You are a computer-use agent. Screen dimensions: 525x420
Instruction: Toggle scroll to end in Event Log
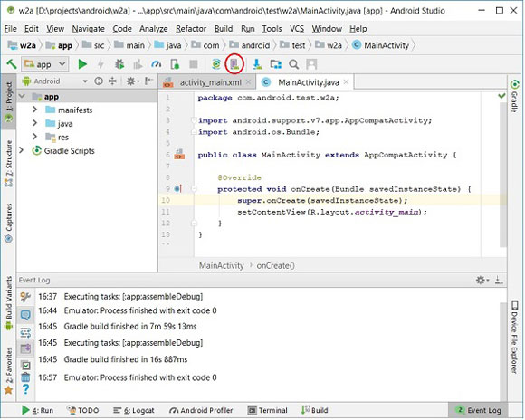(25, 348)
